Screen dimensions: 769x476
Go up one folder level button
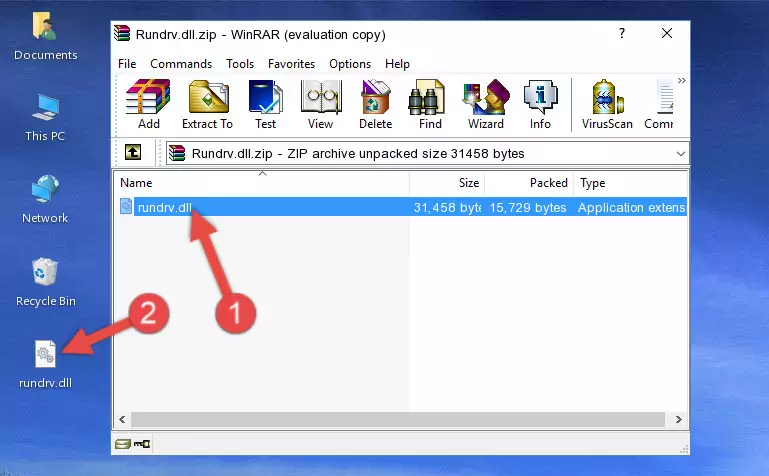coord(133,152)
